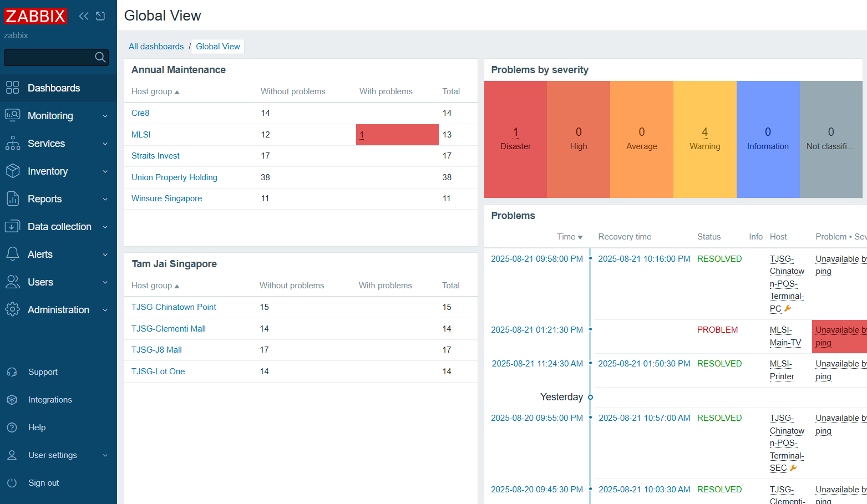Click the sidebar hide/kiosk icon next to the logo
The width and height of the screenshot is (867, 504).
[100, 16]
